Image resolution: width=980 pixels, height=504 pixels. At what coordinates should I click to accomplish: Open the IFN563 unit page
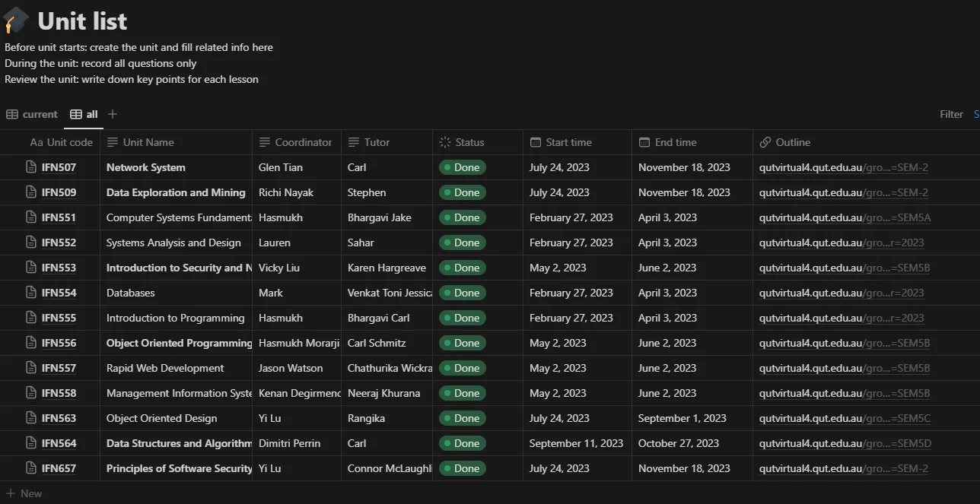pos(59,418)
